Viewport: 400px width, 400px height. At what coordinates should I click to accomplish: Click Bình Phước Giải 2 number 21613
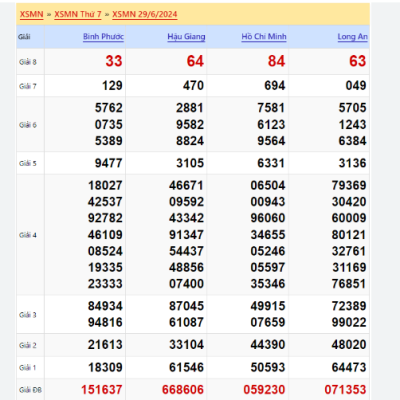tap(105, 345)
